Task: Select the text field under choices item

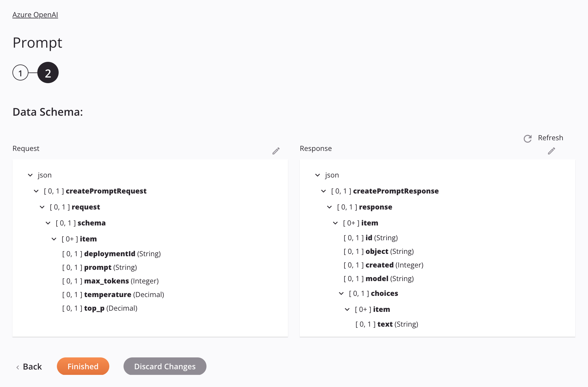Action: (x=386, y=323)
